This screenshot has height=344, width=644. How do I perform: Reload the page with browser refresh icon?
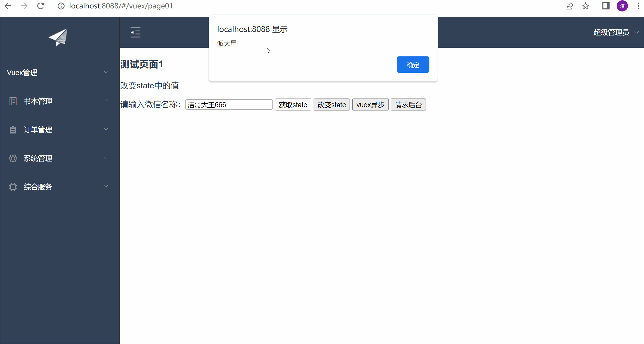tap(41, 6)
